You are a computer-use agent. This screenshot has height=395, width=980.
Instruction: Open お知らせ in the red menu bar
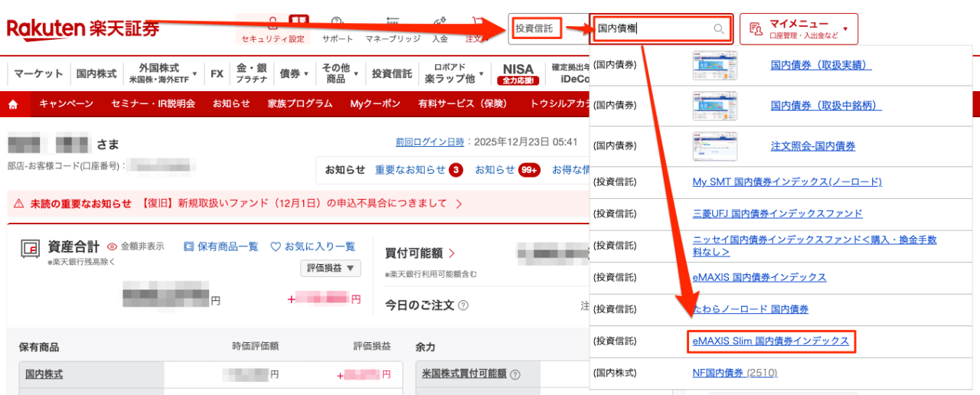pos(231,104)
